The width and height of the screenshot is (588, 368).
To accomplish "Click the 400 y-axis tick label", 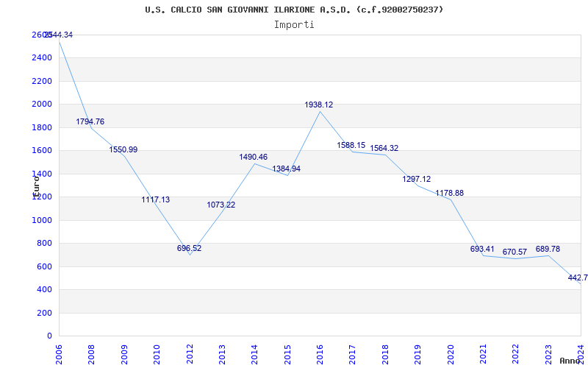I will [44, 290].
